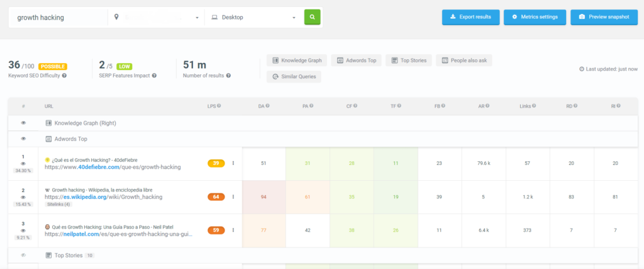This screenshot has height=269, width=644.
Task: Click the growth hacking keyword input field
Action: pyautogui.click(x=58, y=18)
